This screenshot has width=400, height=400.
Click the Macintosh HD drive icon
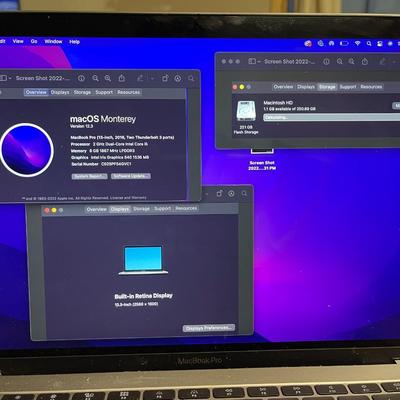point(246,111)
